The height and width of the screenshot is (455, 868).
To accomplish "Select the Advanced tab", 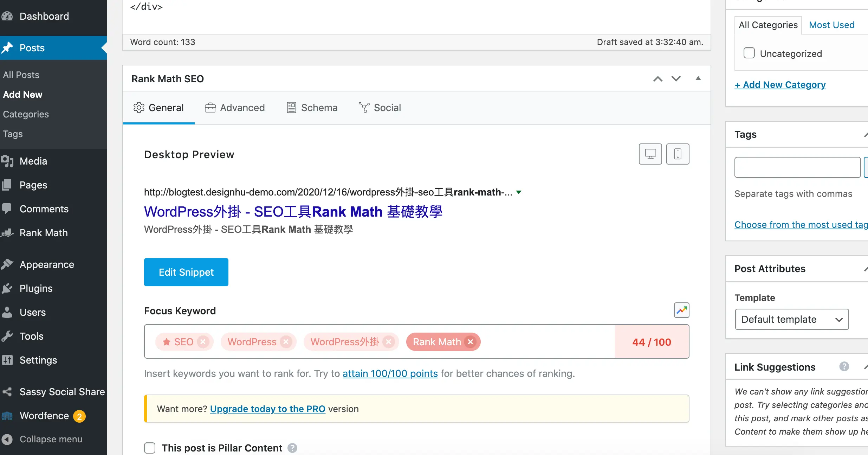I will coord(235,108).
